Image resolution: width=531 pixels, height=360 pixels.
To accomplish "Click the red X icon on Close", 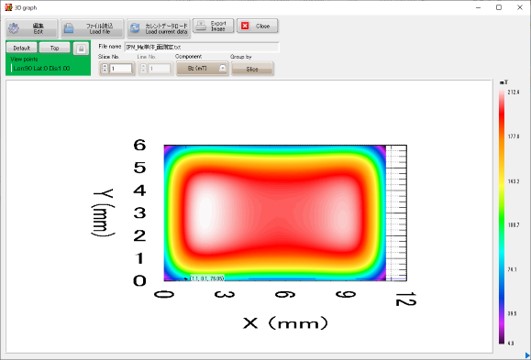I will click(x=245, y=26).
